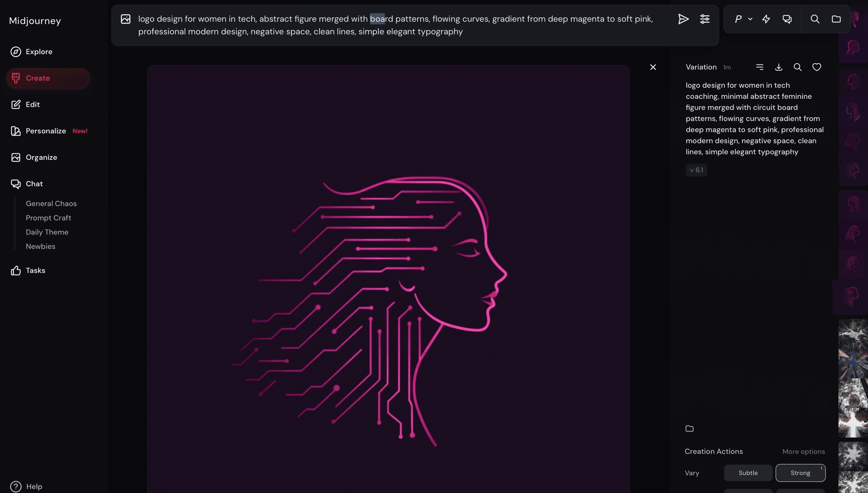Like the image with heart icon

point(817,67)
